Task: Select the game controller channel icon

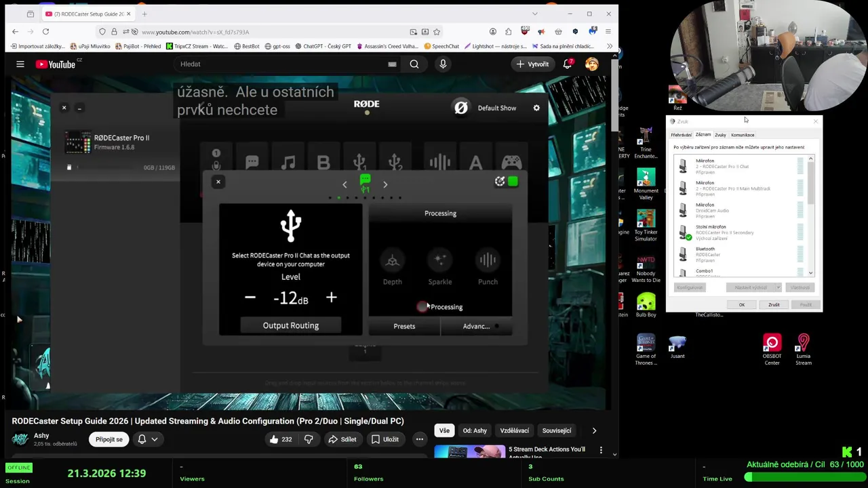Action: tap(511, 162)
